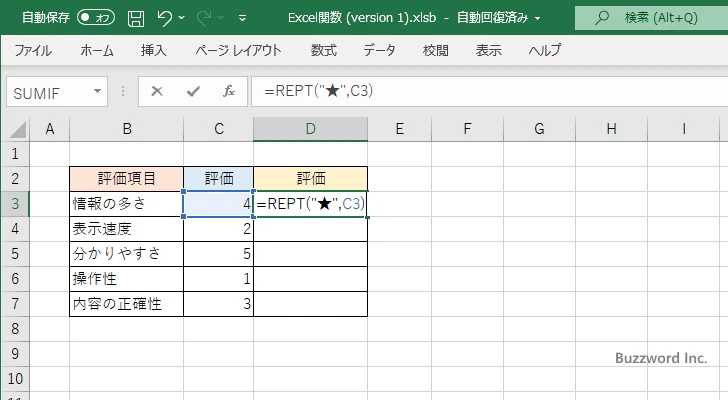Open the Redo history dropdown arrow

point(221,18)
